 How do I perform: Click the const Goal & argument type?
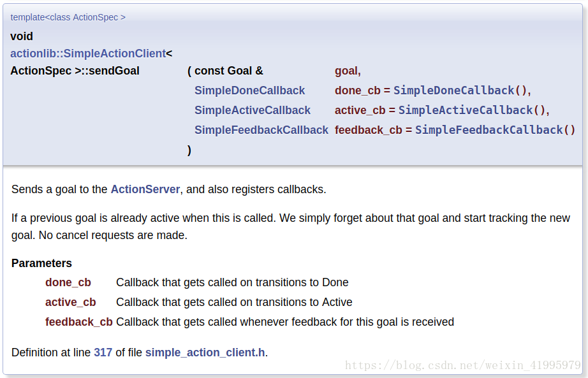(x=229, y=71)
